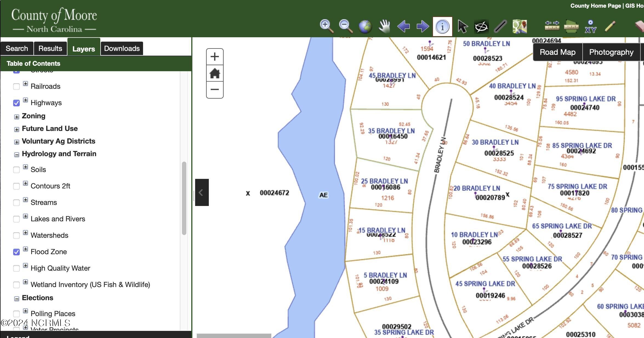Viewport: 644px width, 338px height.
Task: Switch basemap to Road Map
Action: coord(558,52)
